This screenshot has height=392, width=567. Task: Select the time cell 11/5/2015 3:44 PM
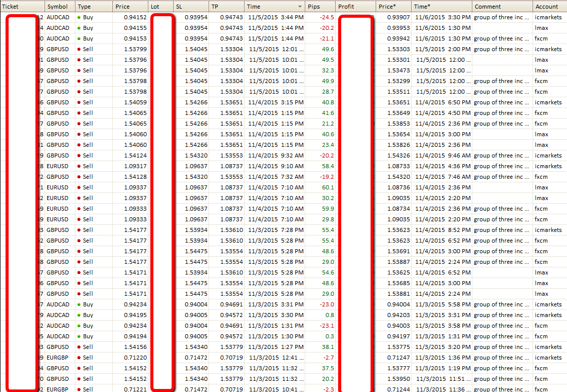[x=275, y=17]
